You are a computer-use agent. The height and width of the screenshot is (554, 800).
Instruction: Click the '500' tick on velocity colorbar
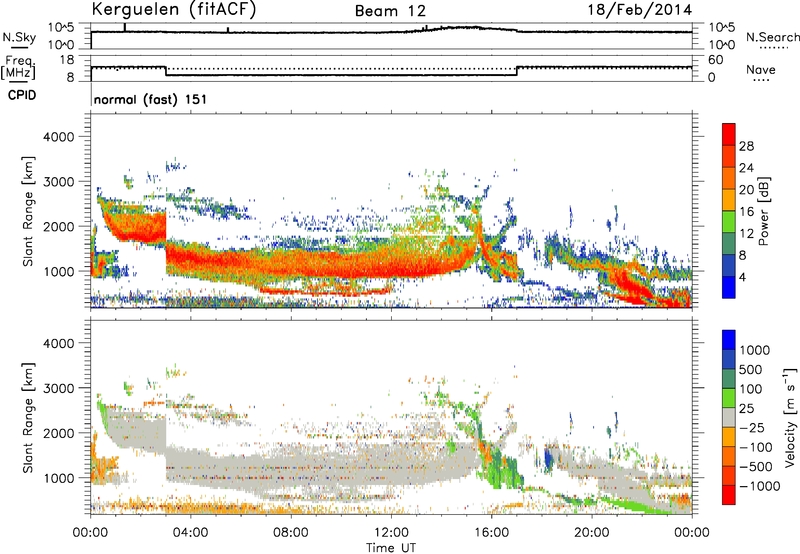tap(750, 369)
